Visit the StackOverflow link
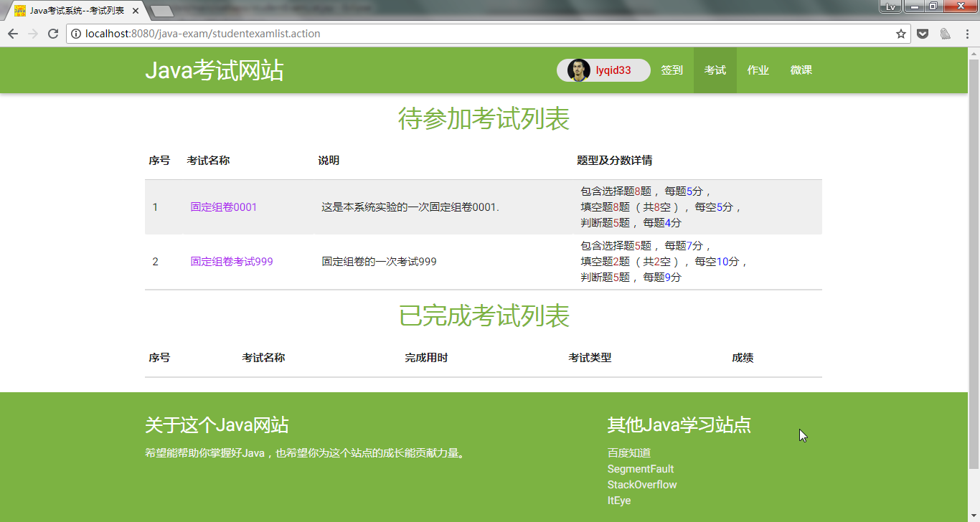Viewport: 980px width, 522px height. point(642,485)
